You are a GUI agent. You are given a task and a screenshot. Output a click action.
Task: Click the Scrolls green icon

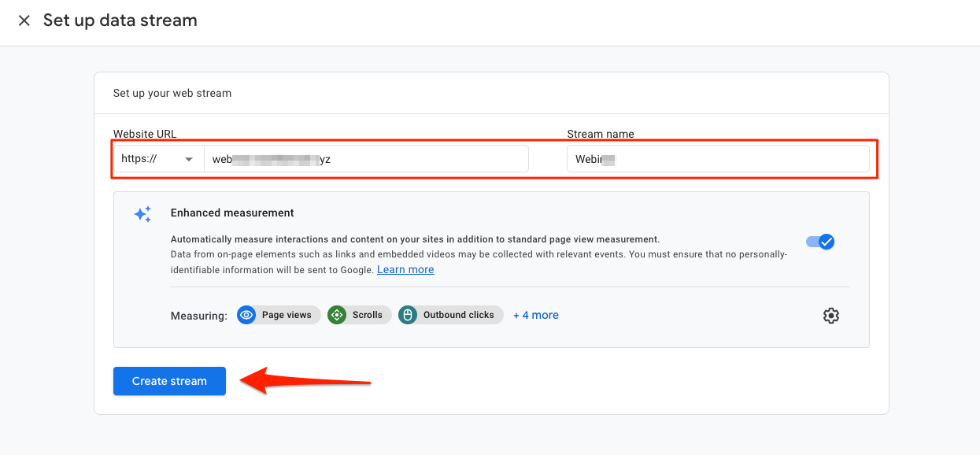coord(337,315)
